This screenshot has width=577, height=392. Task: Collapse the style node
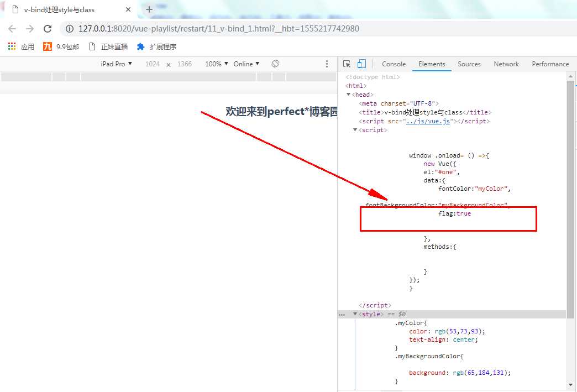(355, 314)
